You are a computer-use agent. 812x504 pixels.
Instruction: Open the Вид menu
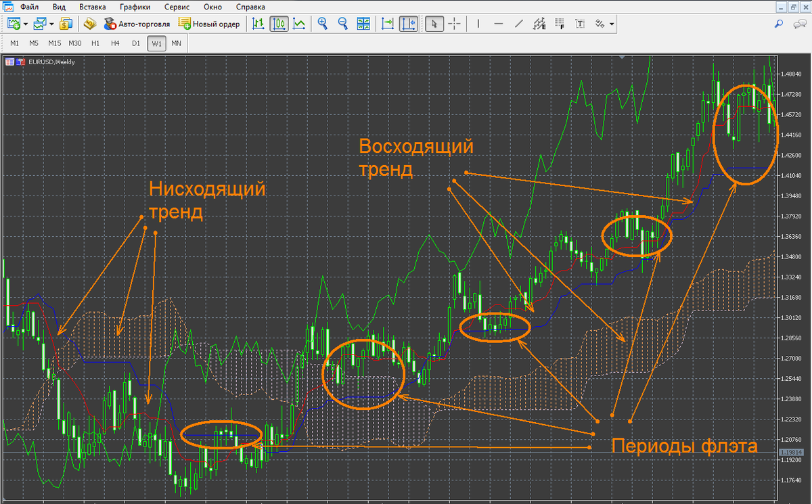pos(59,7)
